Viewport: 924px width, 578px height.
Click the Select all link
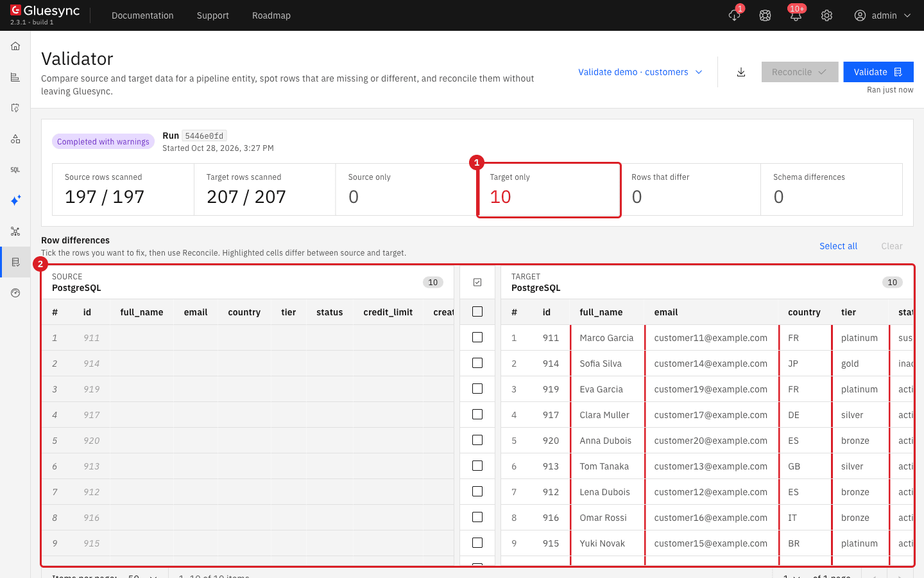pyautogui.click(x=838, y=246)
